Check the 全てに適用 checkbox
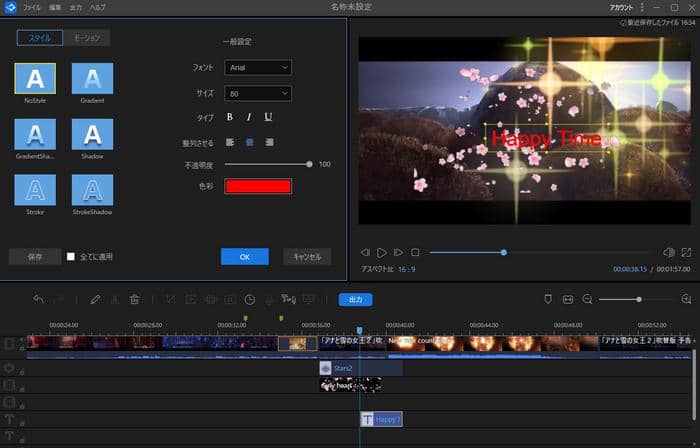The width and height of the screenshot is (700, 448). click(x=71, y=257)
